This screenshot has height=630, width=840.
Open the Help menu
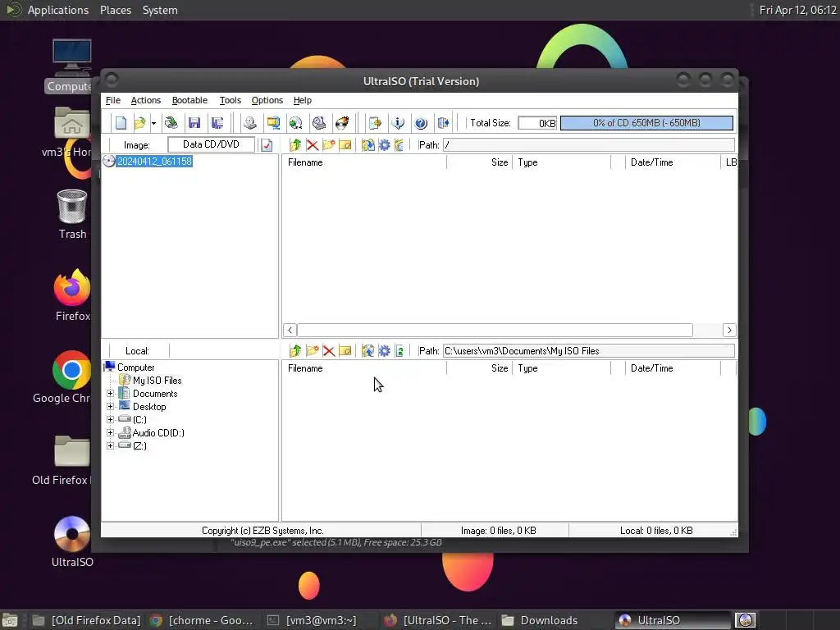coord(303,100)
